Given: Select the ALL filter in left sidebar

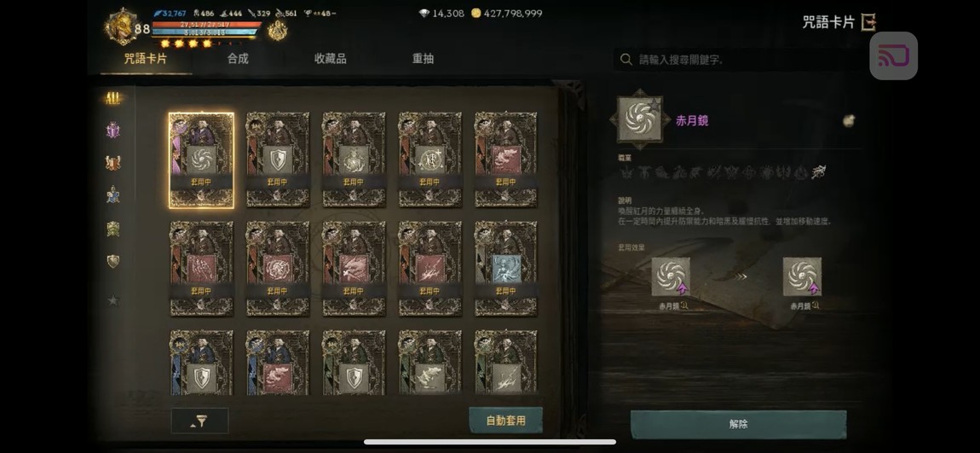Looking at the screenshot, I should [x=113, y=97].
